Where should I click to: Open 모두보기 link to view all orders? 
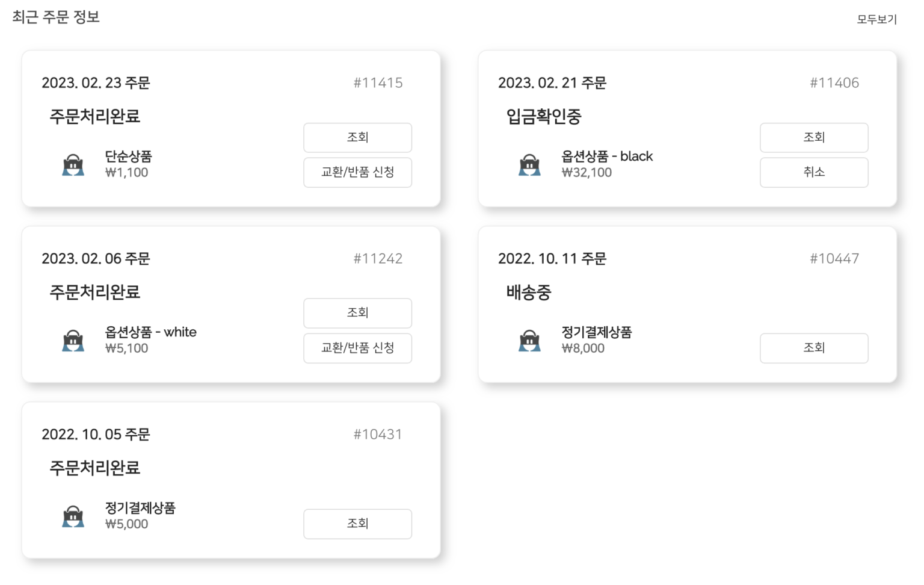pos(876,19)
